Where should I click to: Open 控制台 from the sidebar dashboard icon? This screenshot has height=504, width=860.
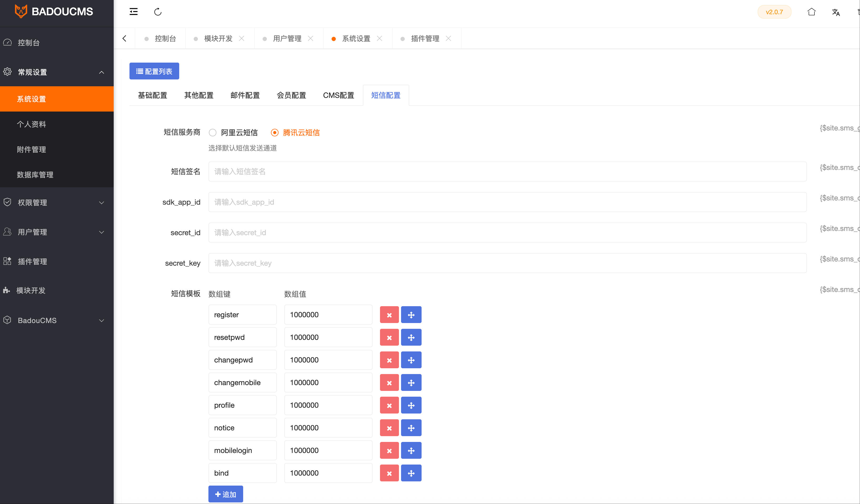8,42
